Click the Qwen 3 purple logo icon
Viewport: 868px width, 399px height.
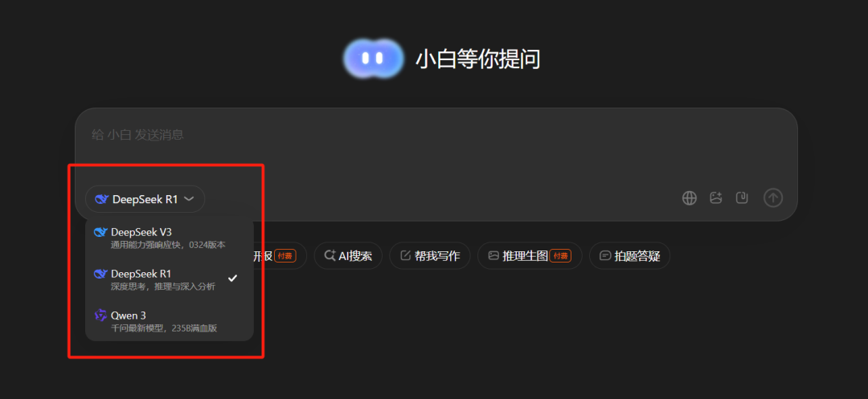coord(100,316)
